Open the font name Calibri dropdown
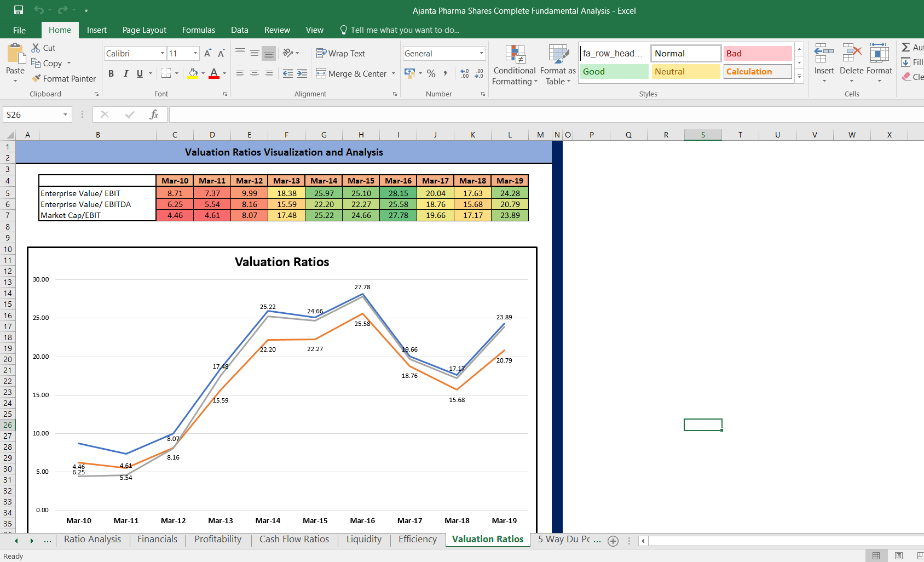The width and height of the screenshot is (924, 562). coord(163,53)
